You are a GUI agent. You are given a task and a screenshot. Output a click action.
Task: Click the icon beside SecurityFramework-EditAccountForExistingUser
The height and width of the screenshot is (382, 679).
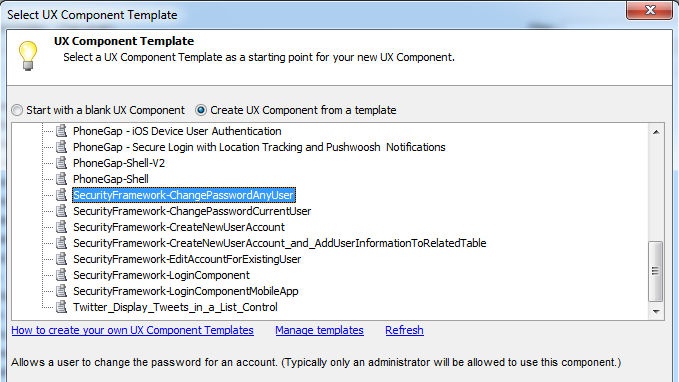pyautogui.click(x=61, y=259)
